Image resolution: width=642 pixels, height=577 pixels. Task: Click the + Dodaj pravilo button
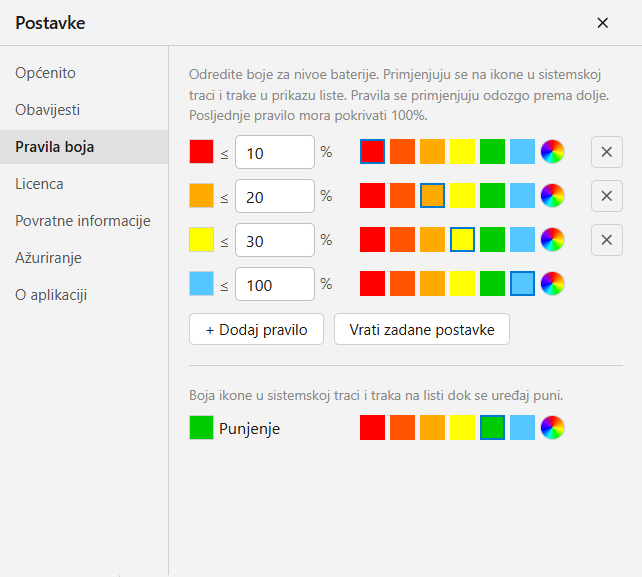(256, 329)
